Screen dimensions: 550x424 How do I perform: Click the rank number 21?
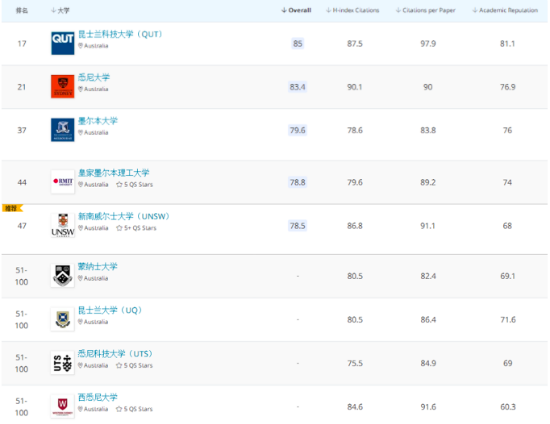22,87
